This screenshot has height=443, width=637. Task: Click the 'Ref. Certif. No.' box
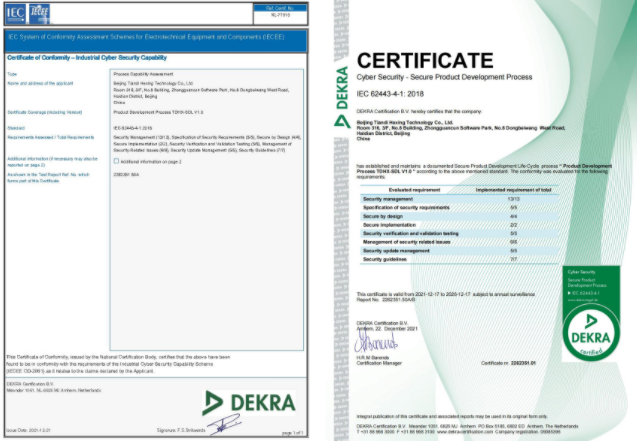pyautogui.click(x=280, y=14)
